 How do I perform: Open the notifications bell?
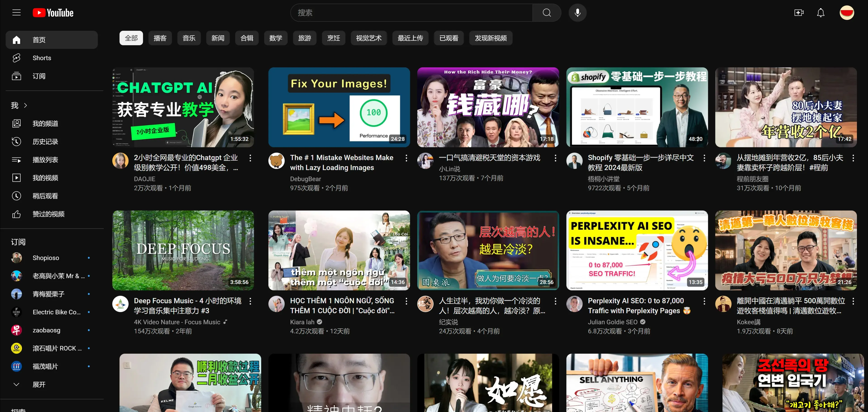[x=821, y=13]
